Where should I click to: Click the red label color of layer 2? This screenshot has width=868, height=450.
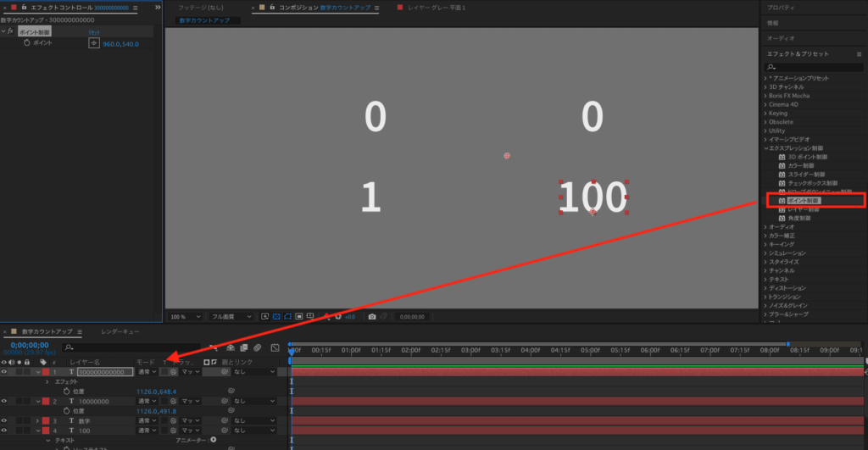point(45,401)
